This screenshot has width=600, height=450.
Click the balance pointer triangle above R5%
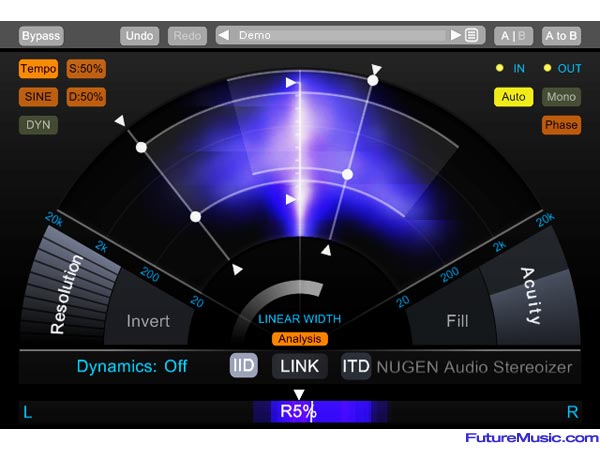[299, 395]
